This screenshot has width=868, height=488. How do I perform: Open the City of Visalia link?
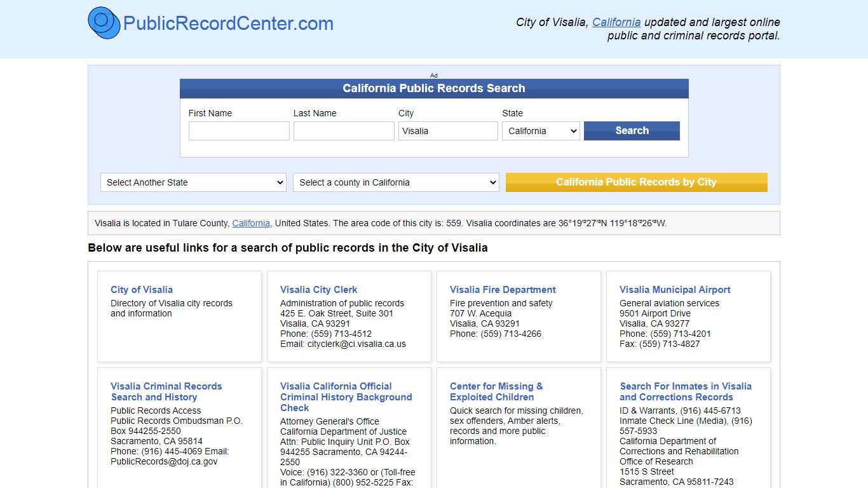click(142, 290)
